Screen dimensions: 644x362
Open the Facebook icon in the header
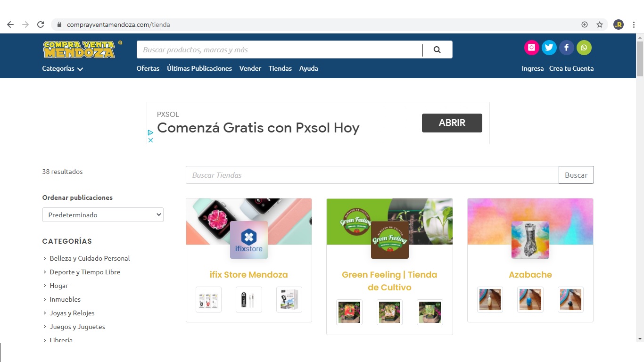coord(566,47)
